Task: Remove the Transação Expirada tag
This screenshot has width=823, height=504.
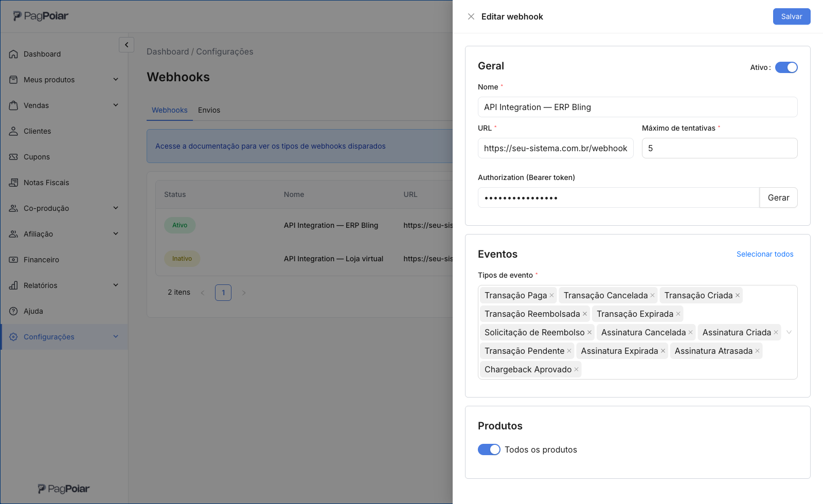Action: 678,314
